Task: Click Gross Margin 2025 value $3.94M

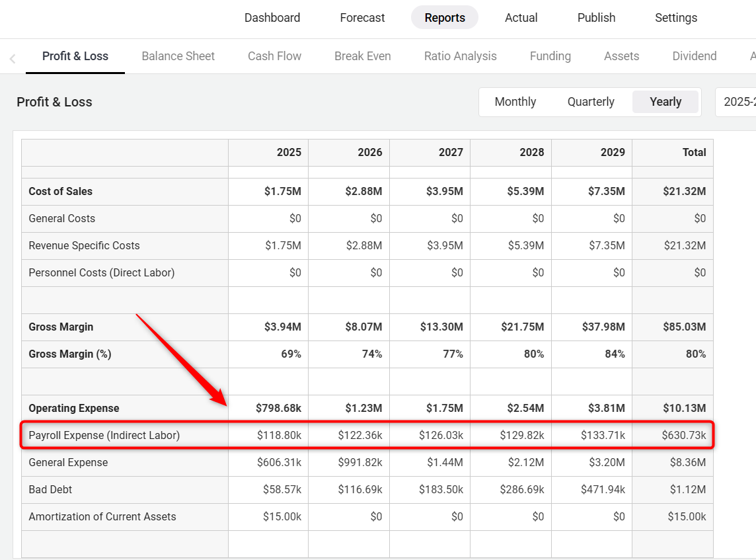Action: point(283,327)
